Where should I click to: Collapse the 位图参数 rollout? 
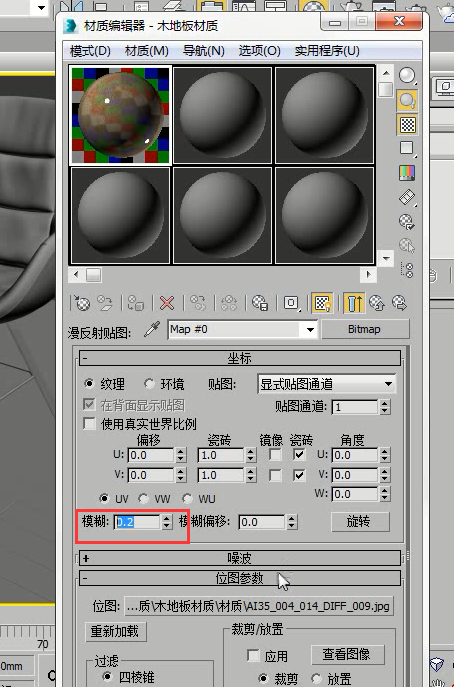(240, 578)
